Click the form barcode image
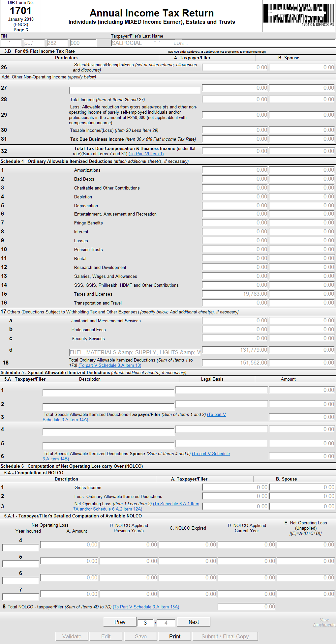 tap(299, 14)
